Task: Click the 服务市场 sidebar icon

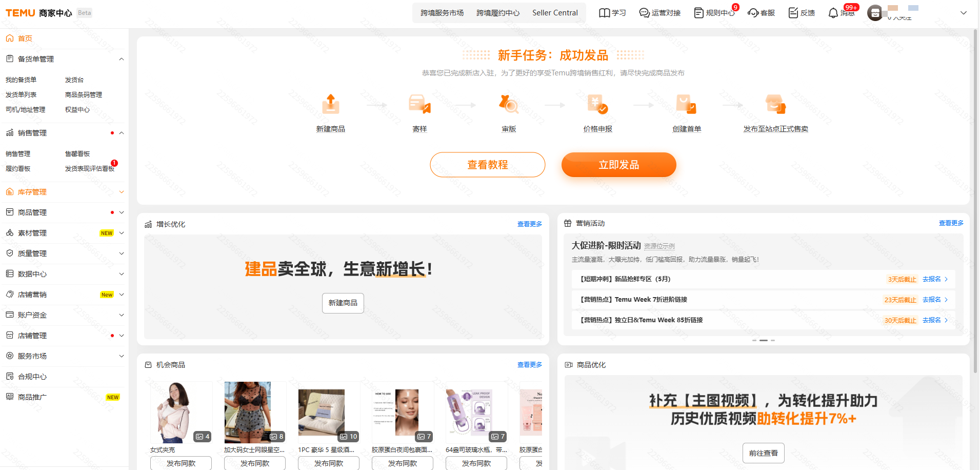Action: click(10, 356)
